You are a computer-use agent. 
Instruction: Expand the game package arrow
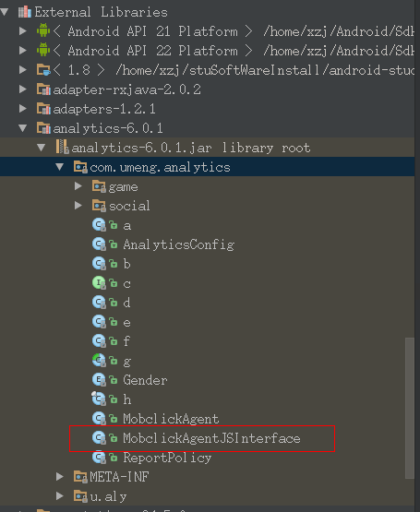click(78, 186)
